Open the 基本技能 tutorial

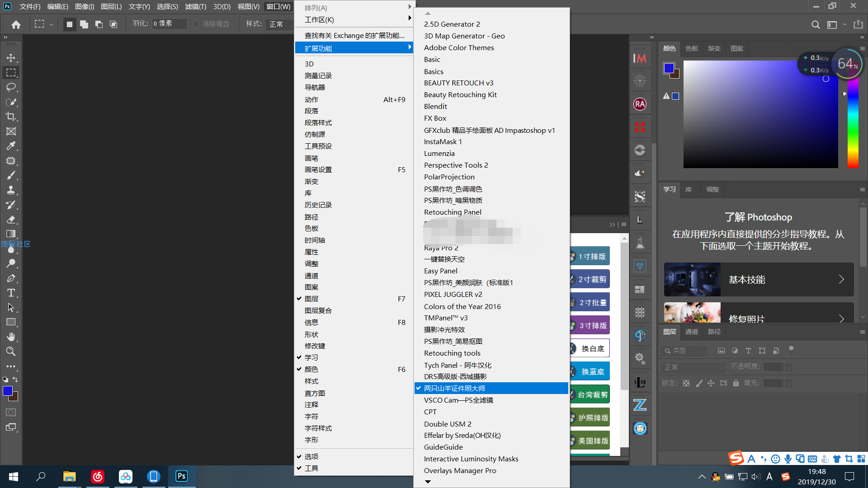coord(759,279)
